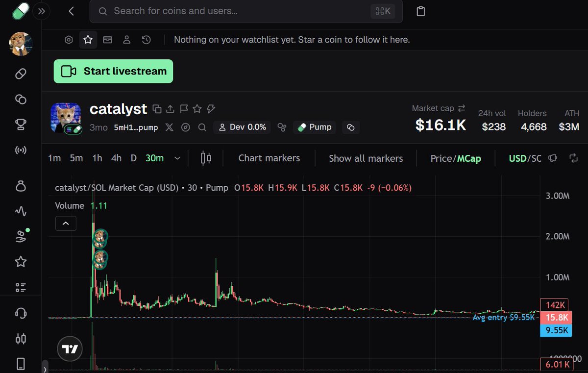
Task: Select the 1m timeframe
Action: [54, 158]
